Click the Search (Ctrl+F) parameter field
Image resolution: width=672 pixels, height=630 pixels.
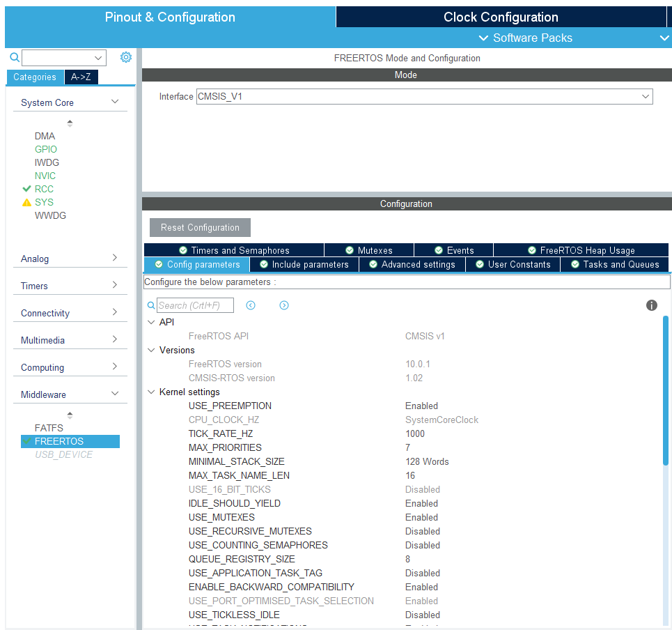pos(196,305)
